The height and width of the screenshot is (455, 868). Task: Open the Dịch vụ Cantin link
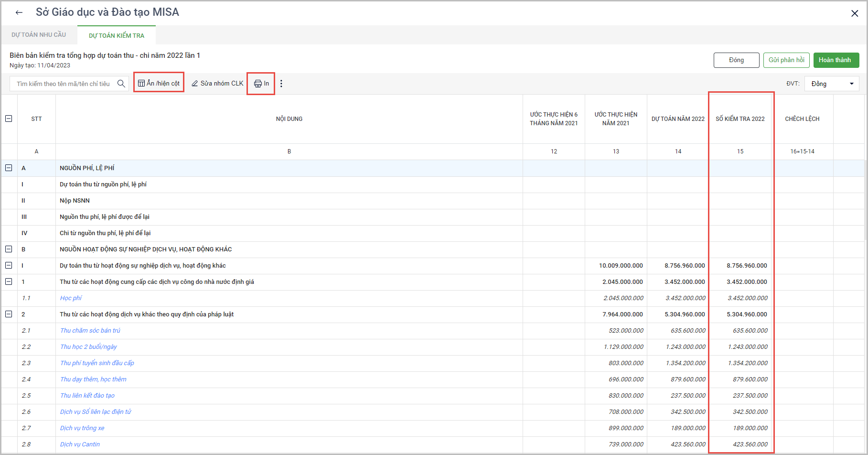tap(80, 444)
